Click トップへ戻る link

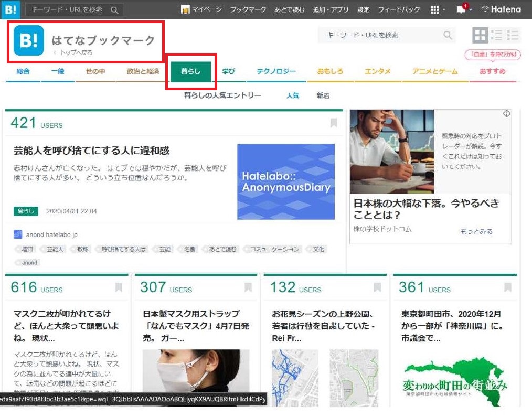[x=77, y=52]
